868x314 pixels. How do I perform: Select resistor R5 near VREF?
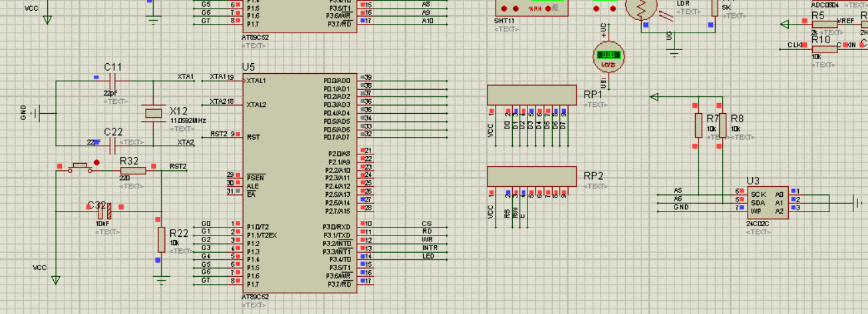point(824,25)
